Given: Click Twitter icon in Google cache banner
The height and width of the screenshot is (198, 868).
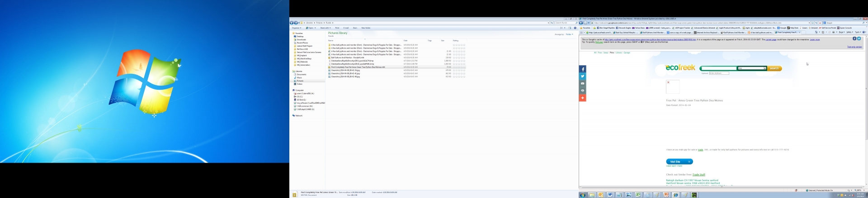Looking at the screenshot, I should pyautogui.click(x=859, y=39).
